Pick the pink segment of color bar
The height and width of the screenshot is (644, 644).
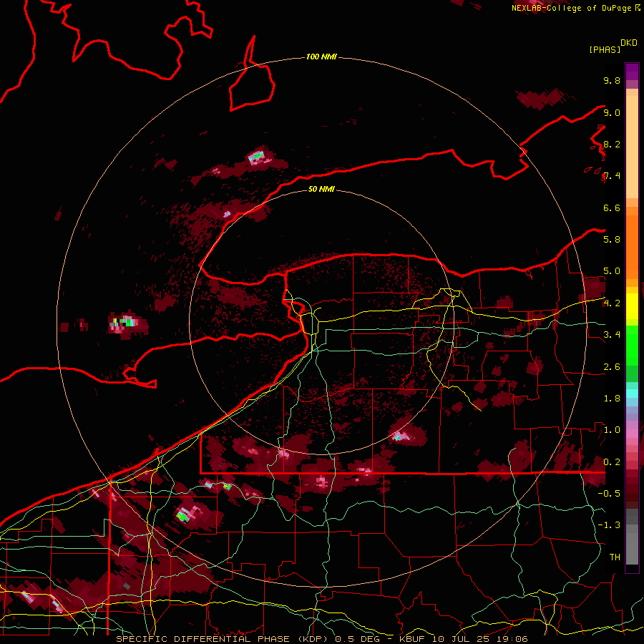632,432
